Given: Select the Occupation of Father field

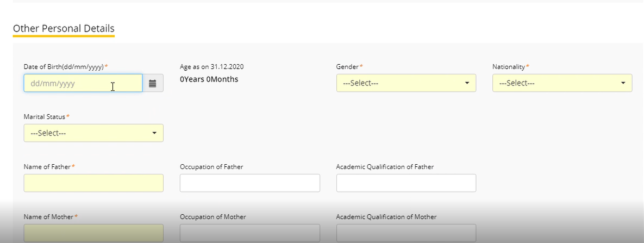Looking at the screenshot, I should (249, 183).
